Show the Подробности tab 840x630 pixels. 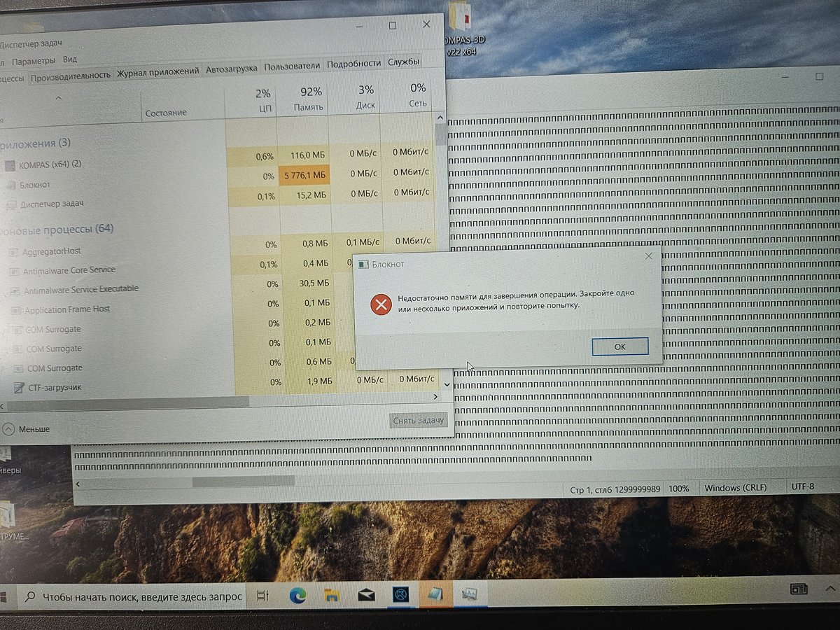[x=353, y=63]
